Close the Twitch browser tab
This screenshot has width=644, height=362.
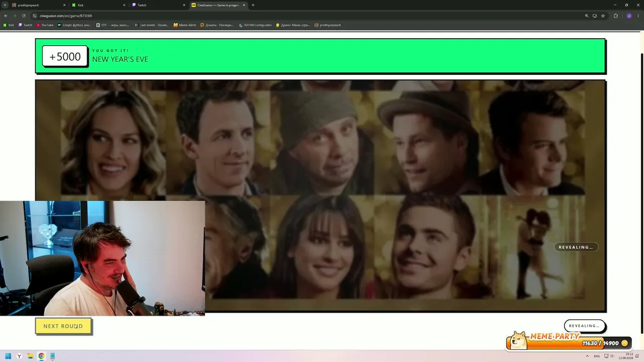click(x=184, y=5)
